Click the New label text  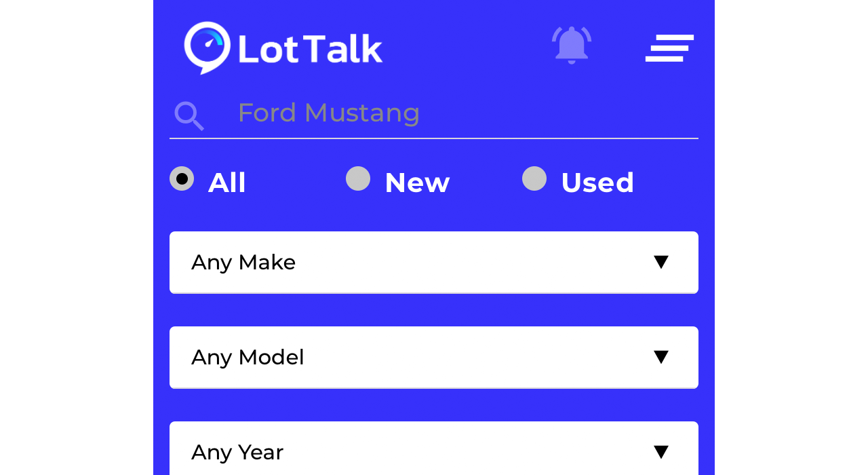click(x=417, y=183)
